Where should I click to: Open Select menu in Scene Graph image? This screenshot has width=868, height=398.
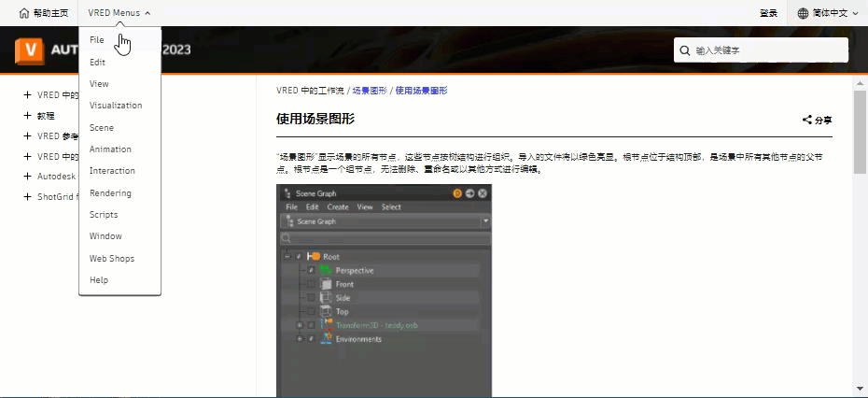coord(391,206)
